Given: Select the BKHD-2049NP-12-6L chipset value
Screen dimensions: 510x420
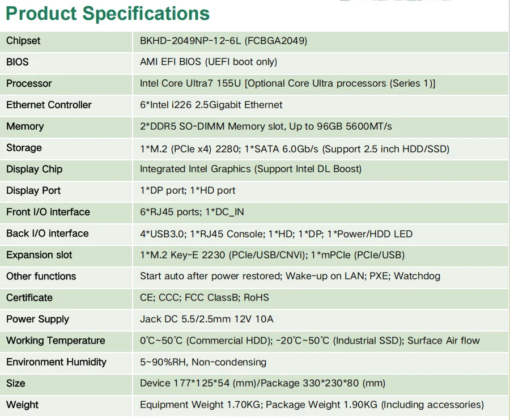Looking at the screenshot, I should [x=223, y=41].
